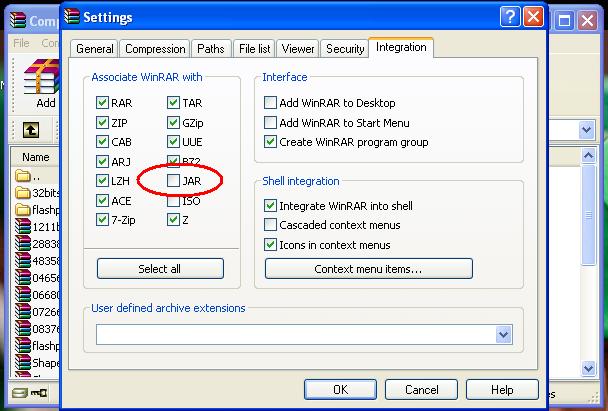This screenshot has height=411, width=608.
Task: Toggle Cascaded context menus checkbox
Action: pyautogui.click(x=270, y=225)
